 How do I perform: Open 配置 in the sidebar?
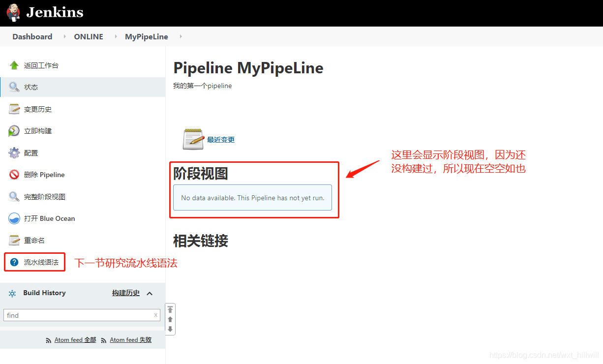point(31,153)
